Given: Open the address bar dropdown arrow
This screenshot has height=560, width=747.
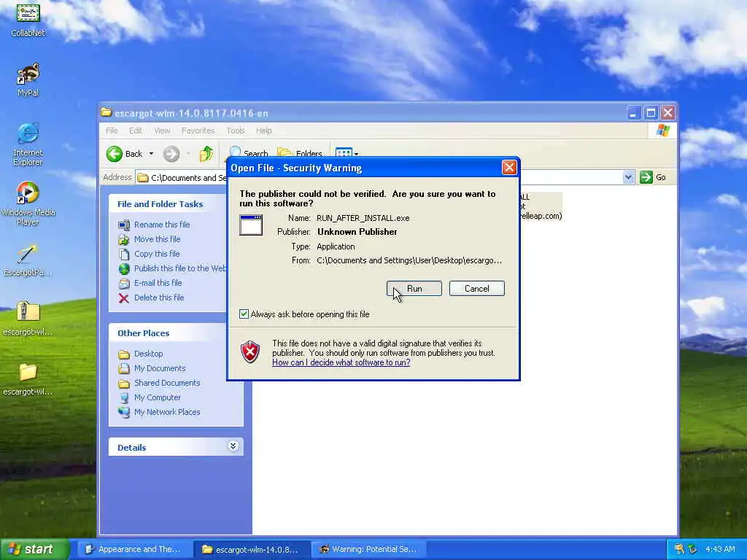Looking at the screenshot, I should (628, 177).
